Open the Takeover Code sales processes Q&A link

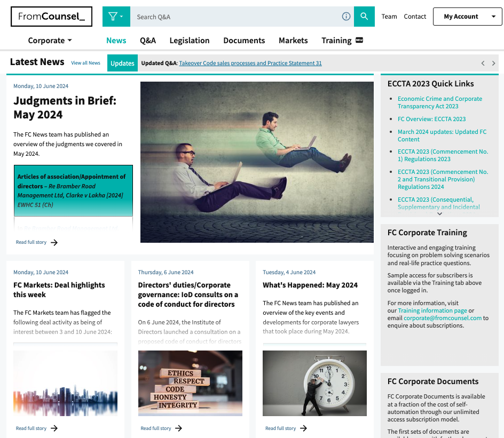coord(251,63)
